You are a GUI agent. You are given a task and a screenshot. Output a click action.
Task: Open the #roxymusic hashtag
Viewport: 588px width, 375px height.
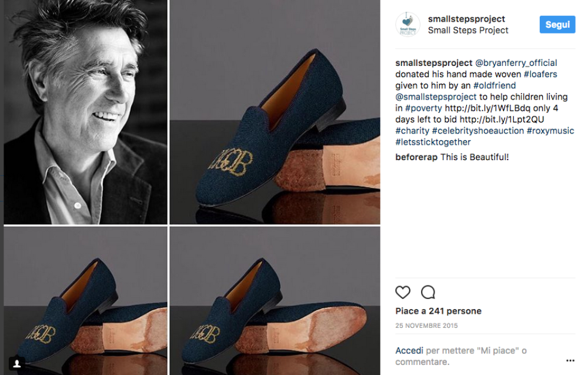(551, 131)
